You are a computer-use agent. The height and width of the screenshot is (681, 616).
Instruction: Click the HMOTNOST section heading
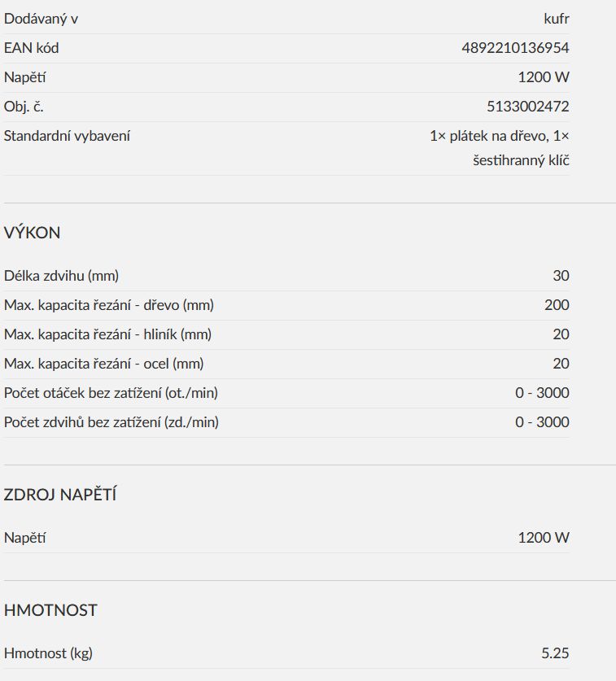pos(50,610)
